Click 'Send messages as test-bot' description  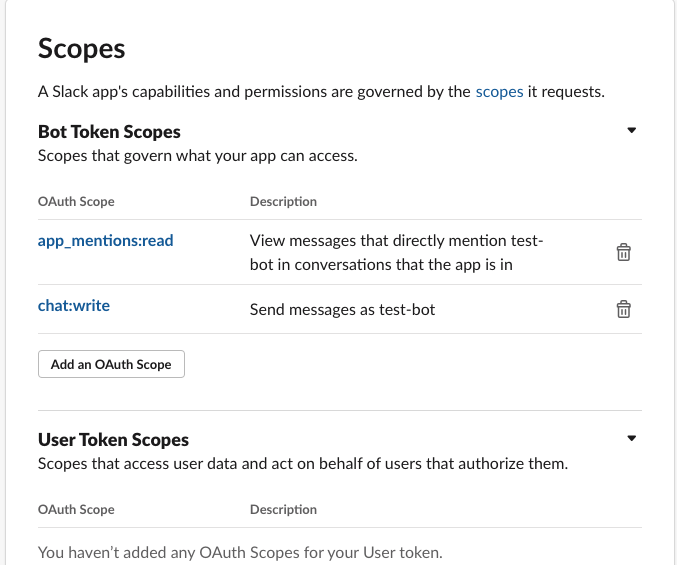pyautogui.click(x=342, y=310)
